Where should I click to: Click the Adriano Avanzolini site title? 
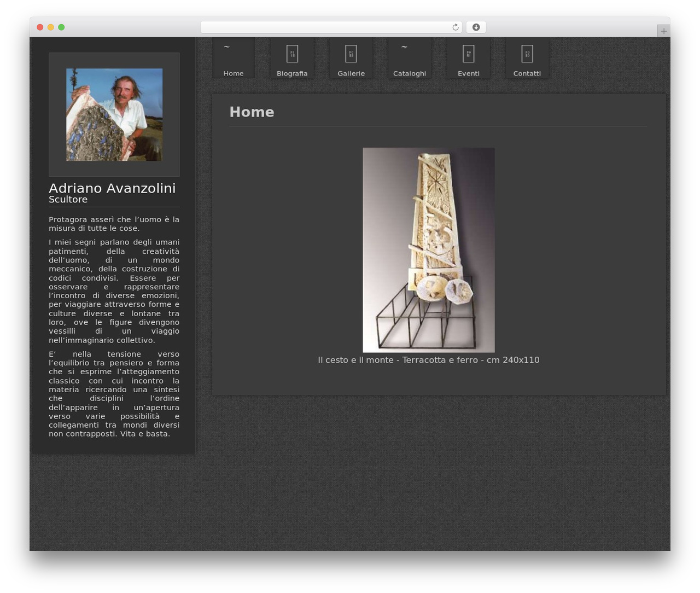[112, 188]
